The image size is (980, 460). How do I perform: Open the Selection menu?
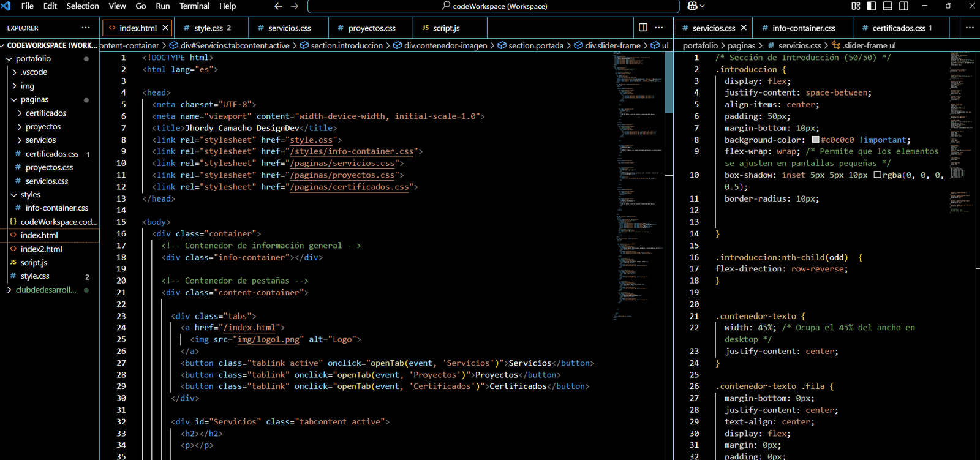click(83, 6)
